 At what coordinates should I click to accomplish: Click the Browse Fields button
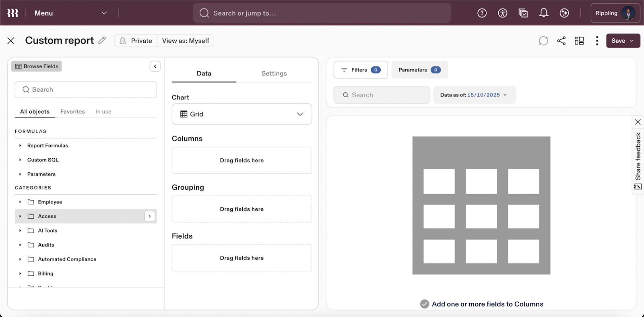pyautogui.click(x=37, y=66)
